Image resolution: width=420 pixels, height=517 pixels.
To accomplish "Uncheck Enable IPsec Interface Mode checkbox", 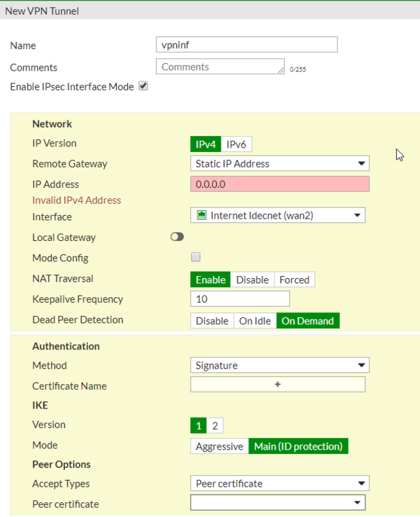I will (x=143, y=86).
